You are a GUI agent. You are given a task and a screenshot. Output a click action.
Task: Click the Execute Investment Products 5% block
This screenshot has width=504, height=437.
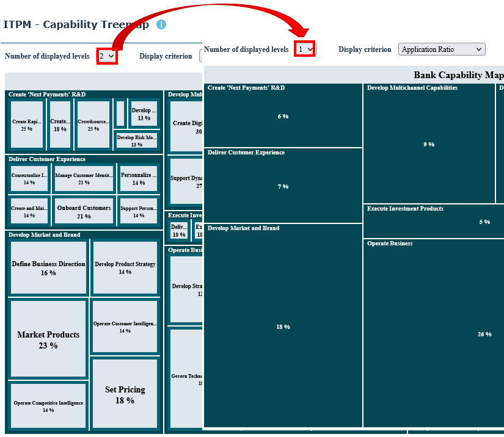(434, 222)
